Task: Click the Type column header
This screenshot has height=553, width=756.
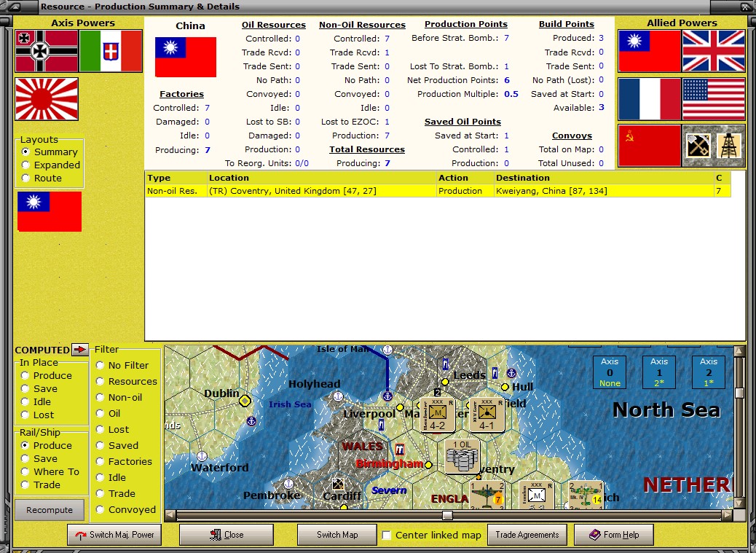Action: coord(176,178)
